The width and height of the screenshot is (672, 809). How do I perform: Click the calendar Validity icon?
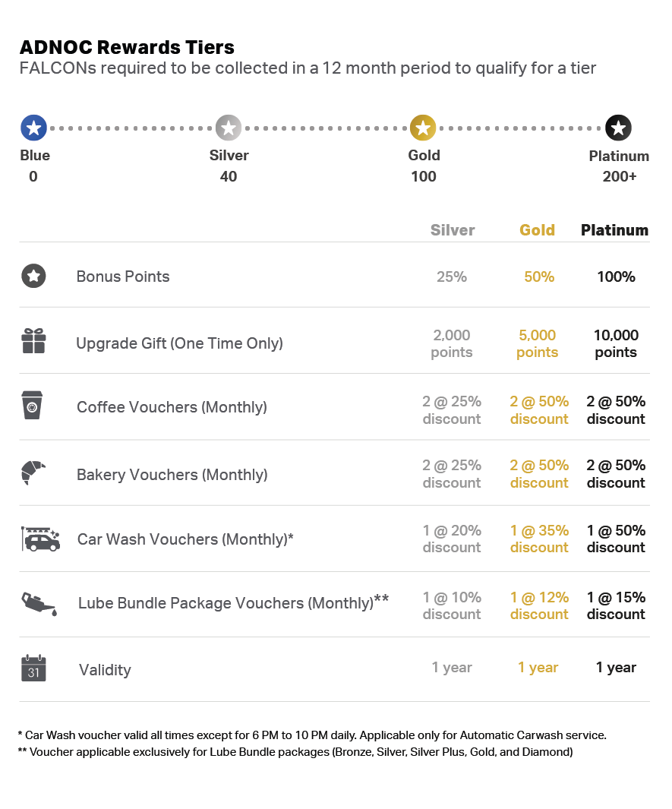(33, 668)
